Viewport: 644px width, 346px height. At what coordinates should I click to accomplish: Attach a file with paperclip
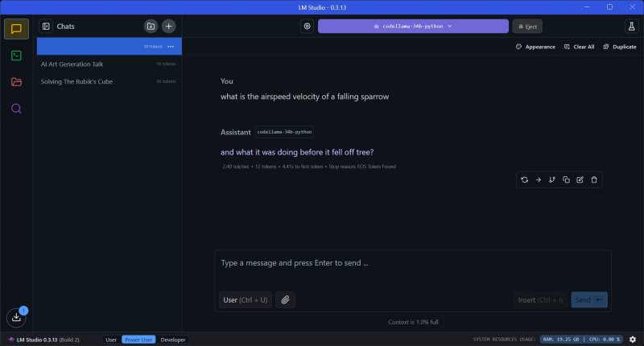286,300
